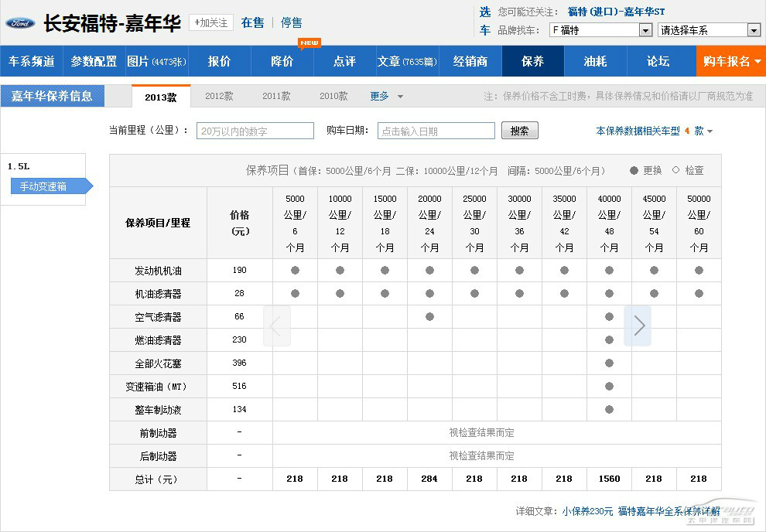Click the dot for 全部火花塞 at 40000公里
This screenshot has width=766, height=532.
pos(609,363)
